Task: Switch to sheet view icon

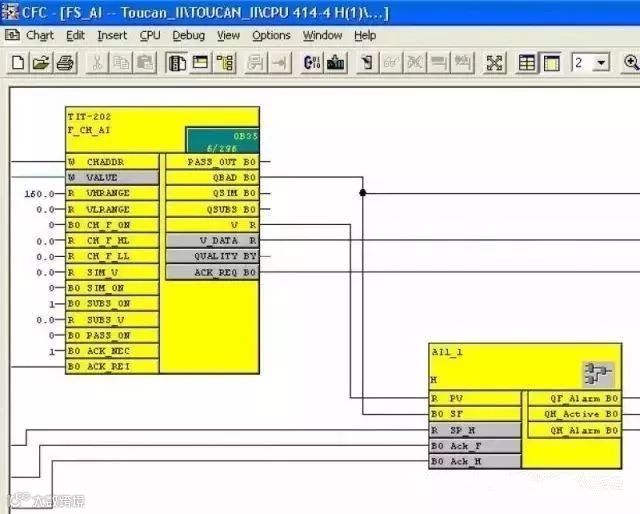Action: pos(551,63)
